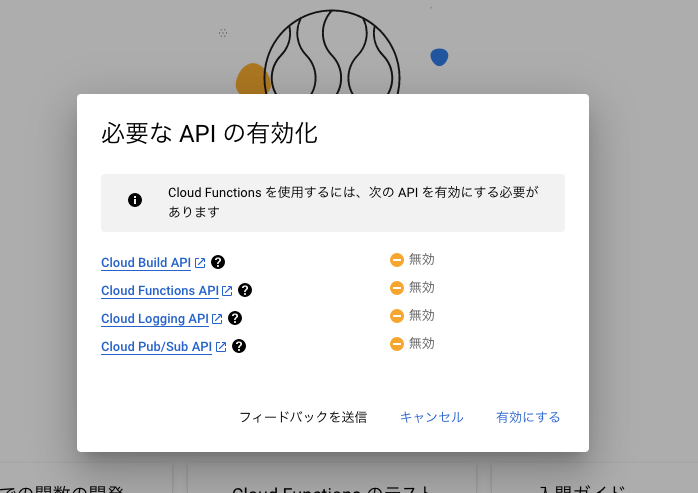
Task: Click the 無効 status text for Cloud Pub/Sub API
Action: tap(422, 343)
